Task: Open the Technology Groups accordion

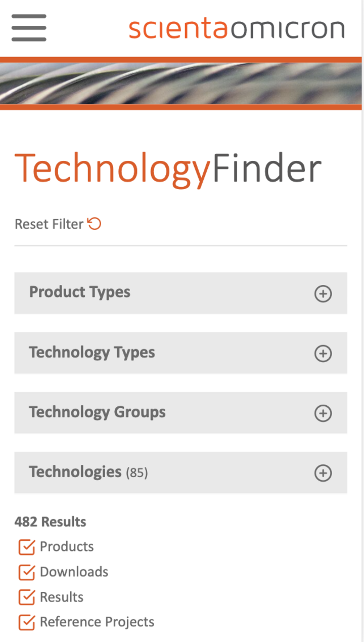Action: (97, 412)
